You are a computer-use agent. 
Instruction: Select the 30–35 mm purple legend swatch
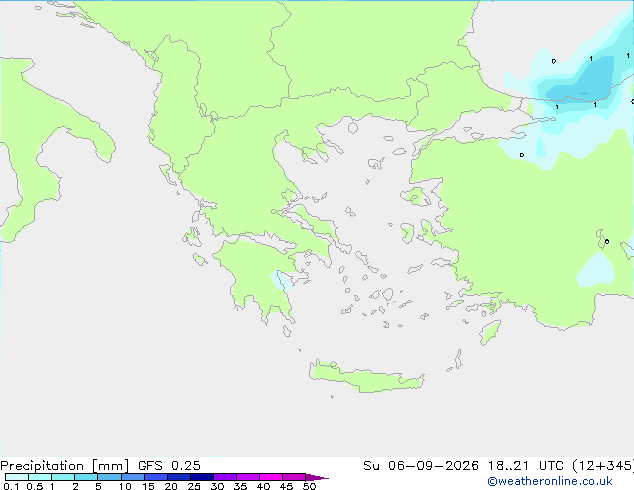point(225,477)
